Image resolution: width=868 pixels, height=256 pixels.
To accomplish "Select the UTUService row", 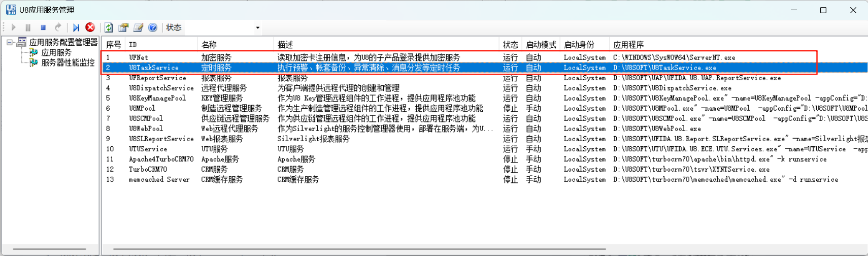I will click(x=485, y=149).
